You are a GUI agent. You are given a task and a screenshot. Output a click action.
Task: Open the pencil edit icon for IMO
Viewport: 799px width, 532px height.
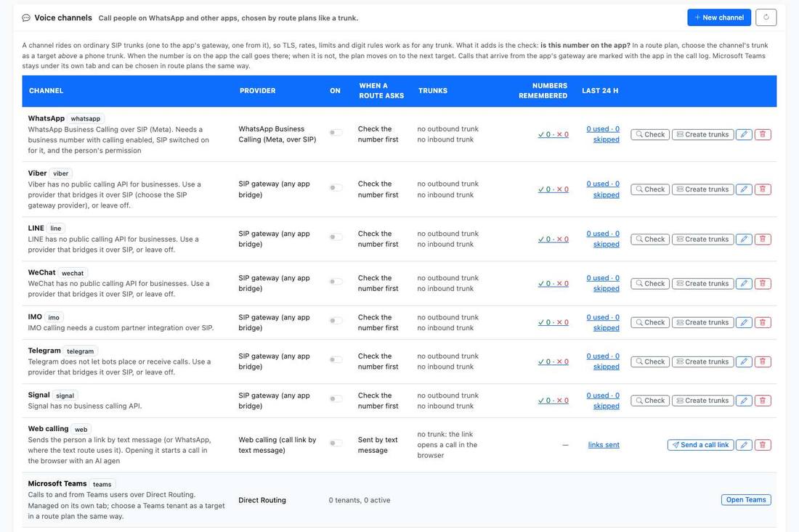coord(744,322)
